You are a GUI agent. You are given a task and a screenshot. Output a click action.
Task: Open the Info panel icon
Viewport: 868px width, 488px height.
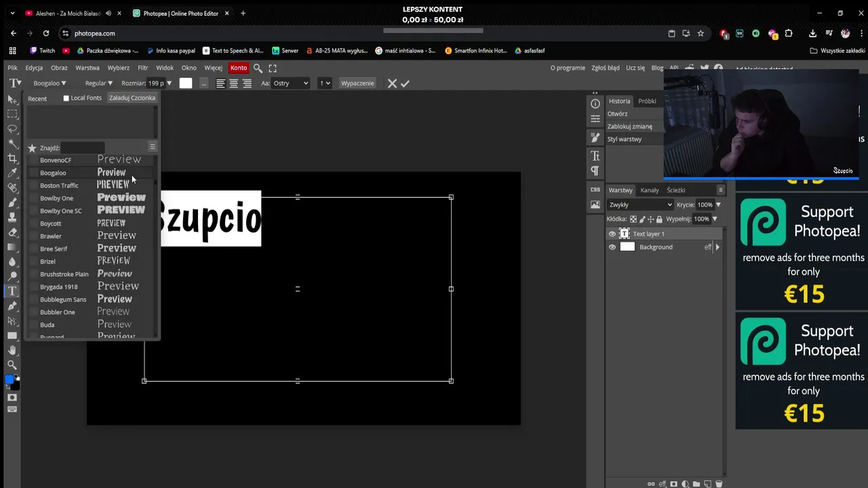[595, 104]
